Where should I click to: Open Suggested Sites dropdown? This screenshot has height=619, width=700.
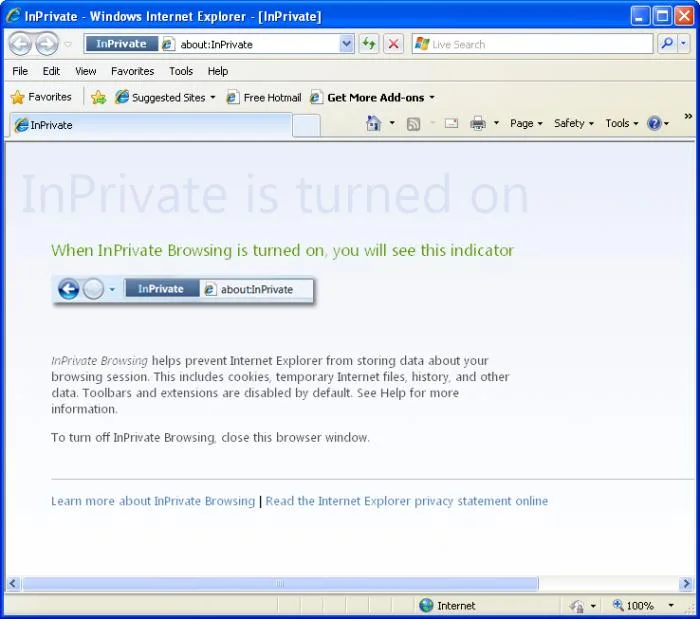point(166,97)
